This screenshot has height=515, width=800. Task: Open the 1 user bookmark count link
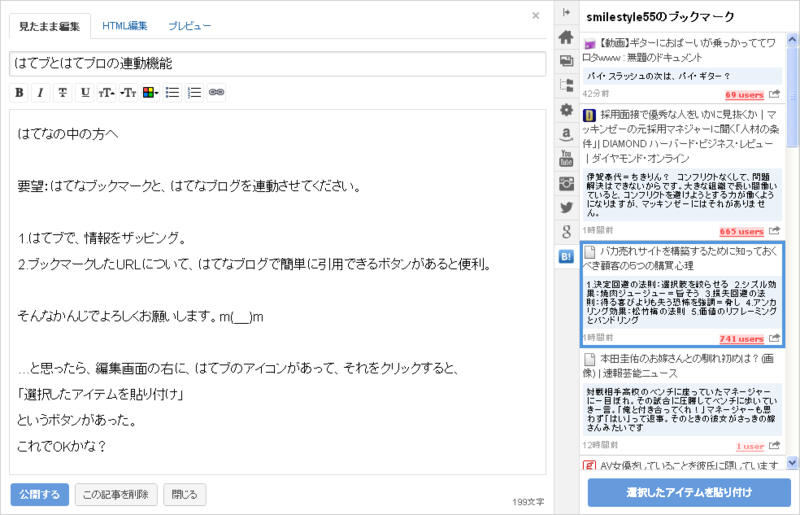749,447
